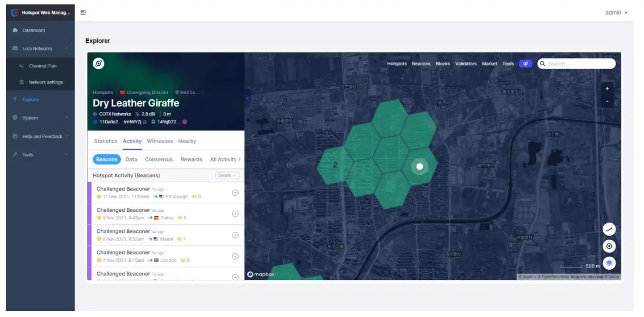
Task: Select the Beacons activity filter
Action: 107,160
